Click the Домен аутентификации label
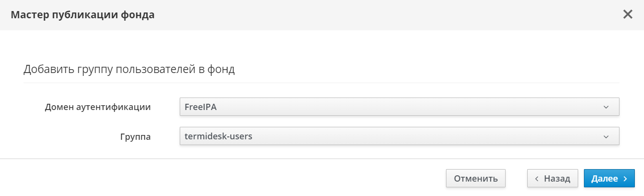644x196 pixels. [98, 107]
